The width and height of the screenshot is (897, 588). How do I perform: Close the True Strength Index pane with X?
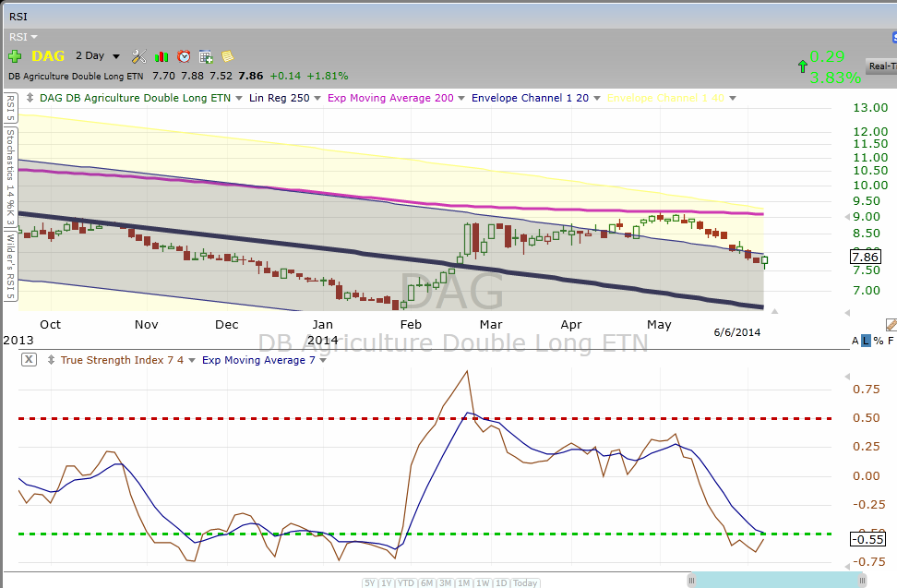(29, 360)
